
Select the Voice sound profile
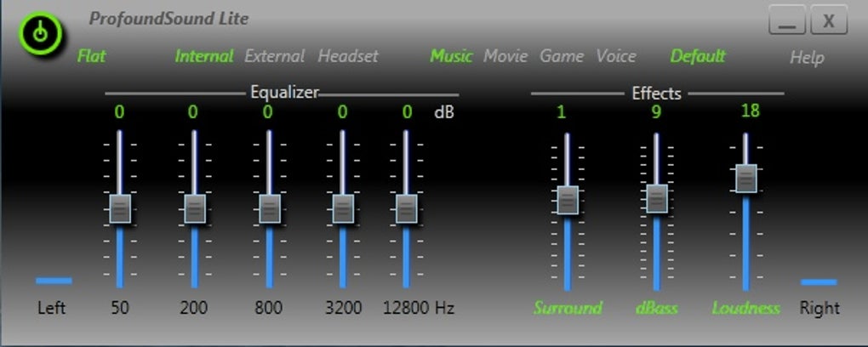(x=615, y=56)
